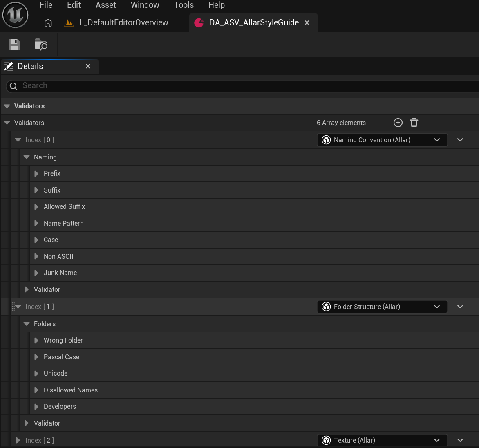Expand the Developers property
The width and height of the screenshot is (479, 448).
click(x=36, y=406)
